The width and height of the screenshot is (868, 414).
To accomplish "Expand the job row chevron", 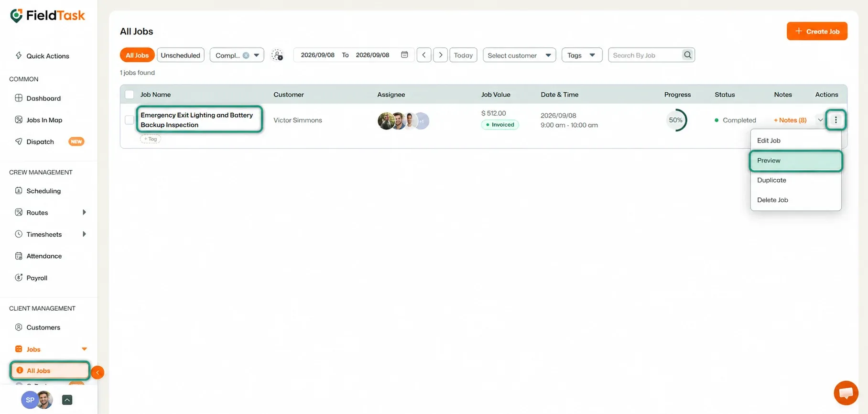I will pyautogui.click(x=820, y=120).
